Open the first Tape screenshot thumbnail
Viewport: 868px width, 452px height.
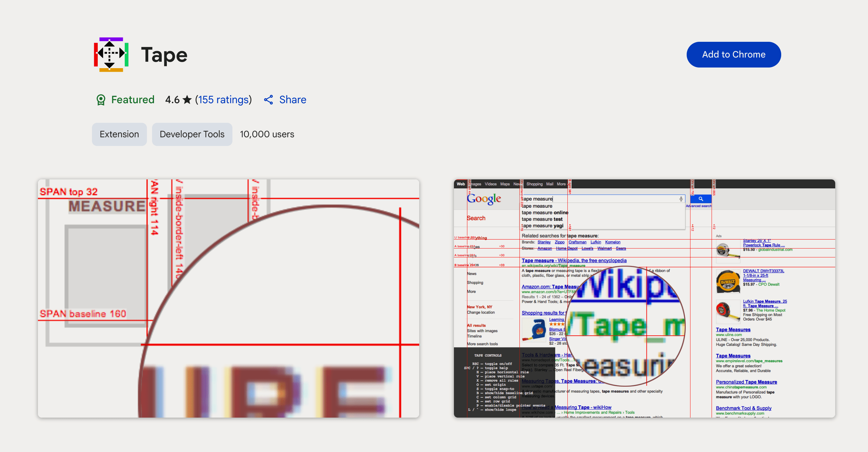[229, 298]
